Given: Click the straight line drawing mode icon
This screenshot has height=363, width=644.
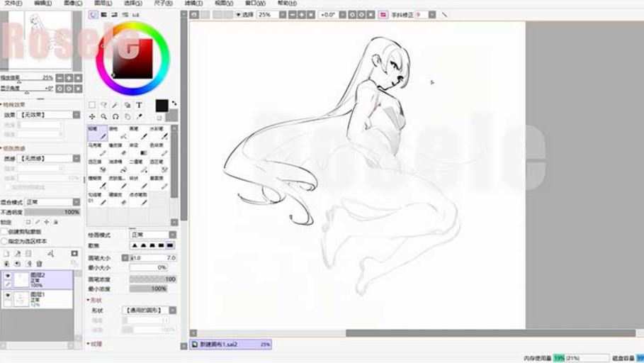Looking at the screenshot, I should [444, 14].
